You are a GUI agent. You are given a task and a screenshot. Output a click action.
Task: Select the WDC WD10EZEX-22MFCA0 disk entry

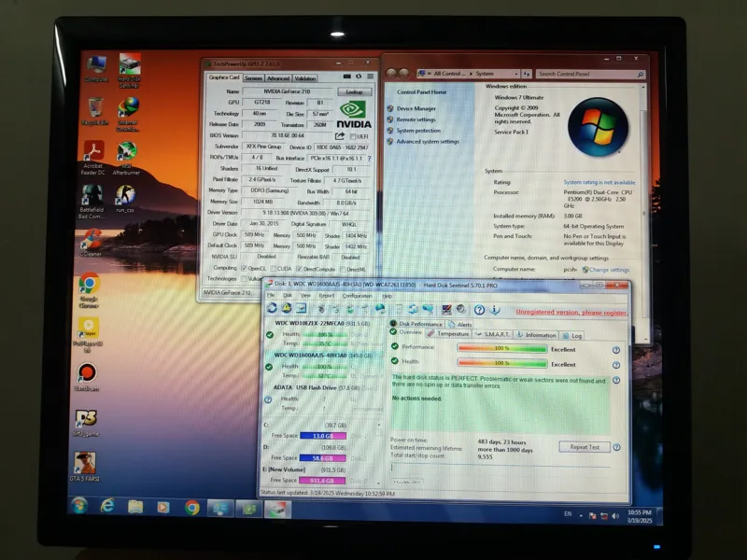pos(323,333)
